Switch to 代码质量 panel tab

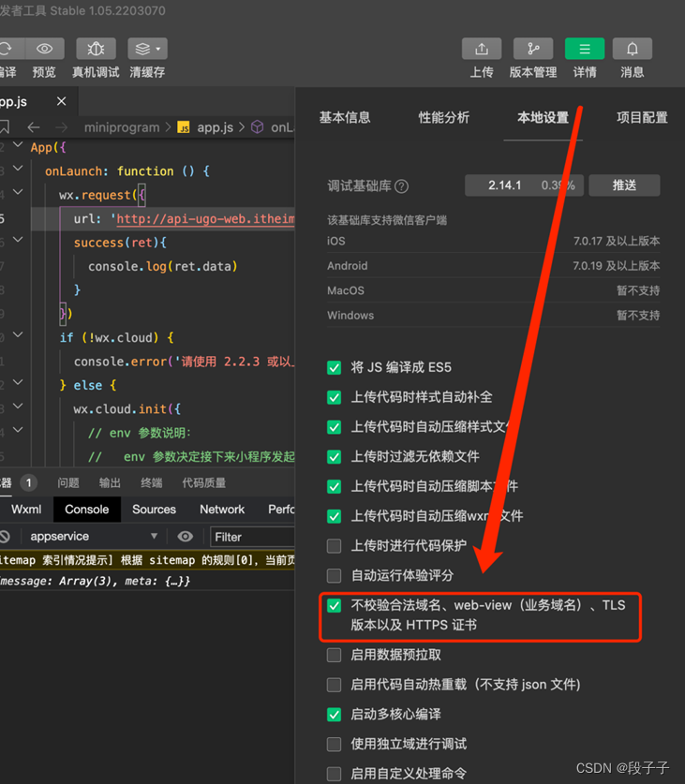click(203, 483)
